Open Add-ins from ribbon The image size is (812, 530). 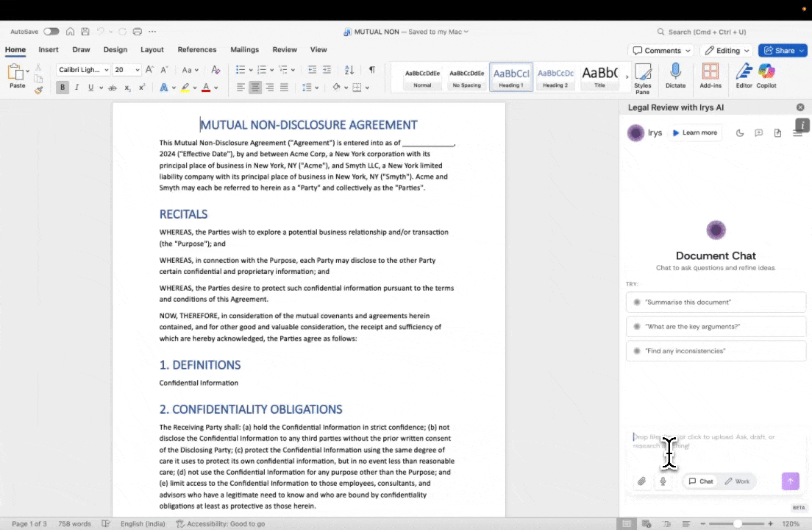[x=710, y=76]
